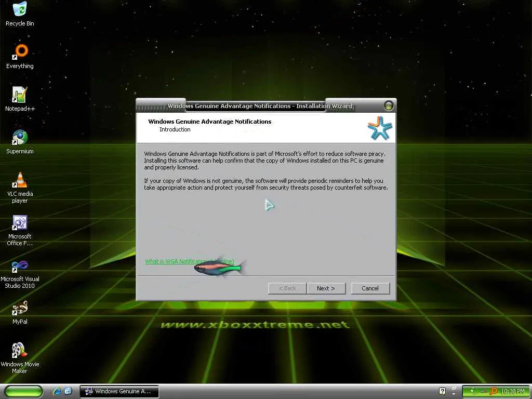This screenshot has height=399, width=532.
Task: Open the Recycle Bin desktop icon
Action: (20, 14)
